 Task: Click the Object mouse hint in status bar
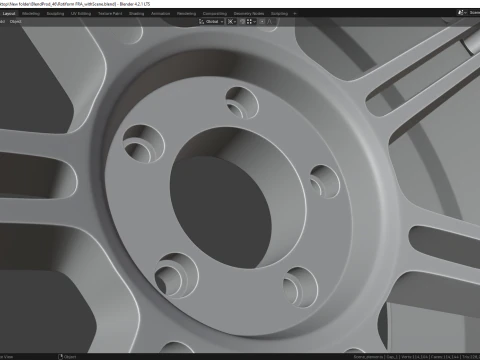67,357
